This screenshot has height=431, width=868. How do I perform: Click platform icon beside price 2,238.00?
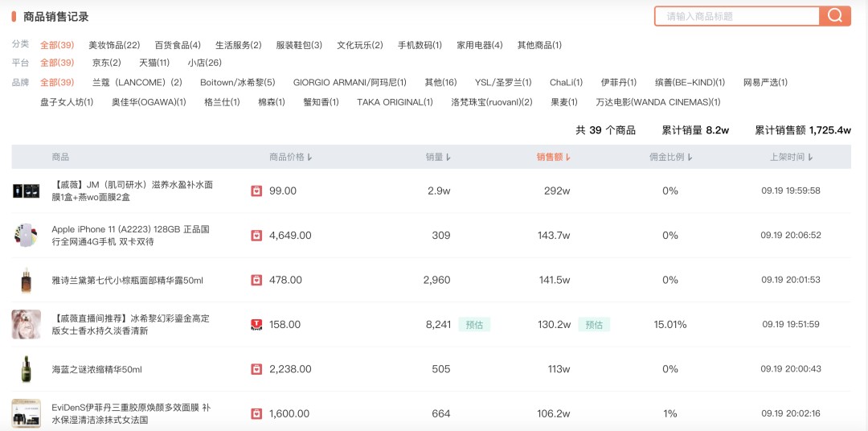click(256, 369)
